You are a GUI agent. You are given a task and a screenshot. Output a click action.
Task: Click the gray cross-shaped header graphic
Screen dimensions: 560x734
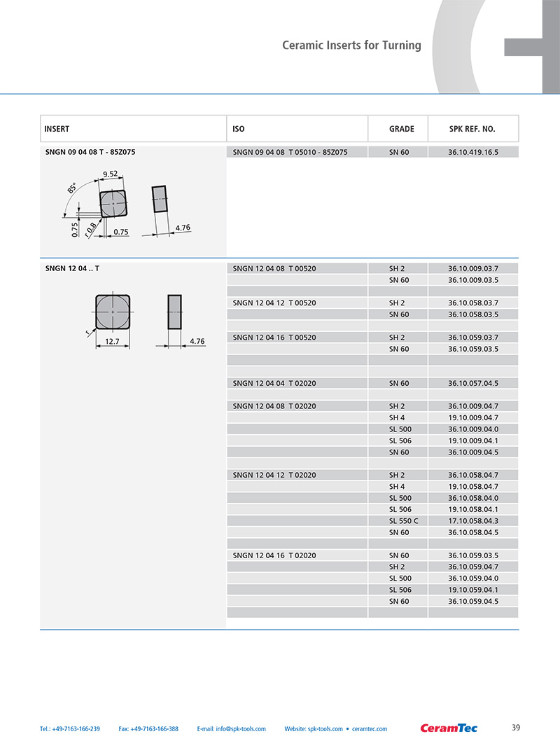(532, 47)
